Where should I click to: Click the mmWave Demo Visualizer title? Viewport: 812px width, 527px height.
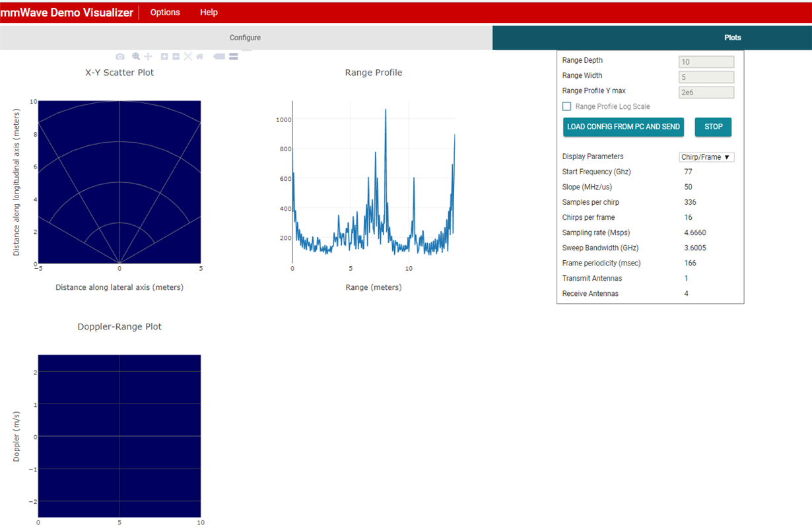coord(67,13)
